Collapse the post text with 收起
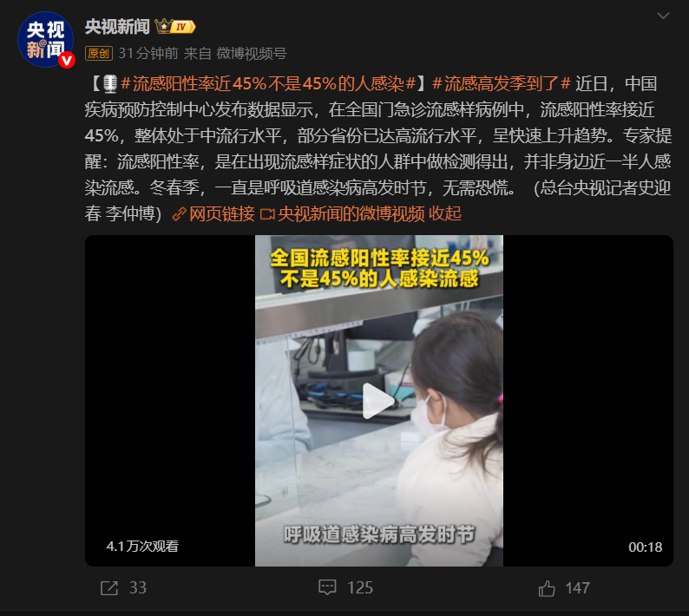This screenshot has width=689, height=616. (444, 214)
